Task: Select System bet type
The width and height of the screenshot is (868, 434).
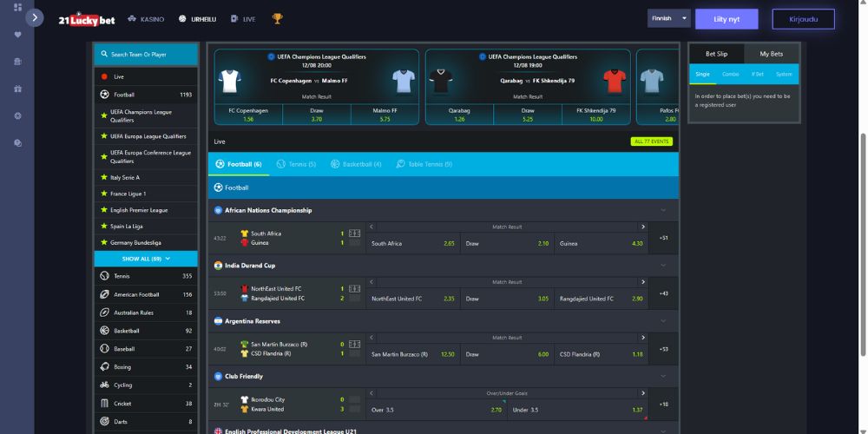Action: click(784, 74)
